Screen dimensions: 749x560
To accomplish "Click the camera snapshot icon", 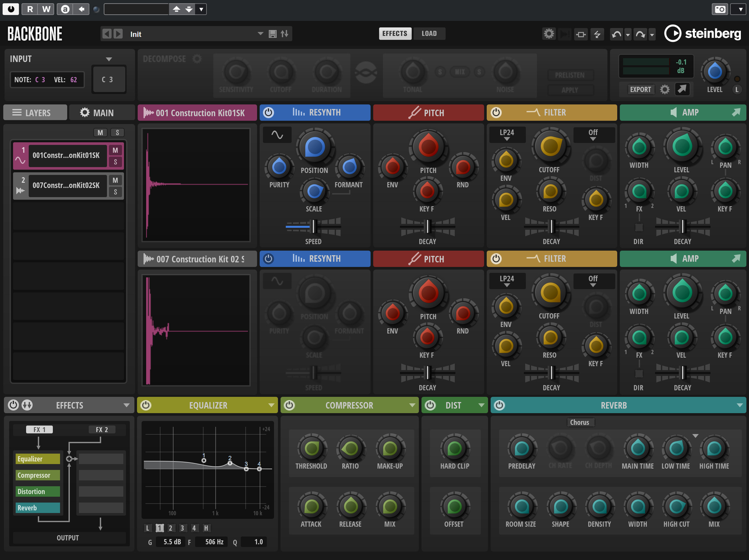I will 720,9.
